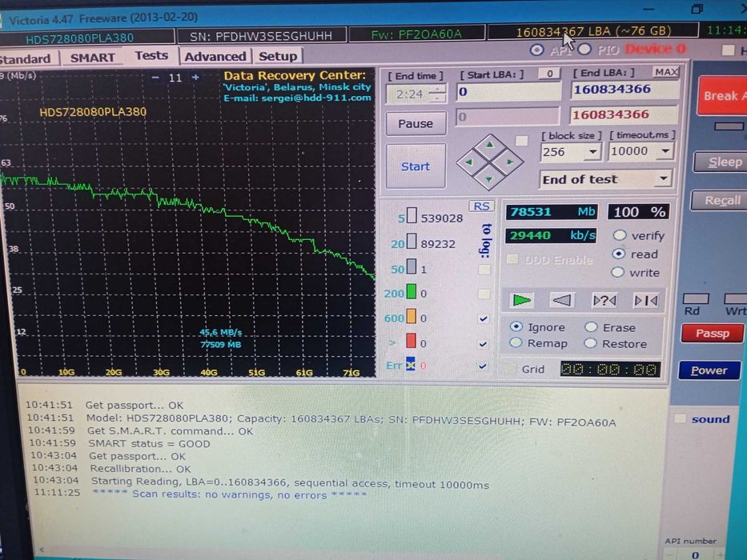
Task: Select the write radio option
Action: [617, 272]
